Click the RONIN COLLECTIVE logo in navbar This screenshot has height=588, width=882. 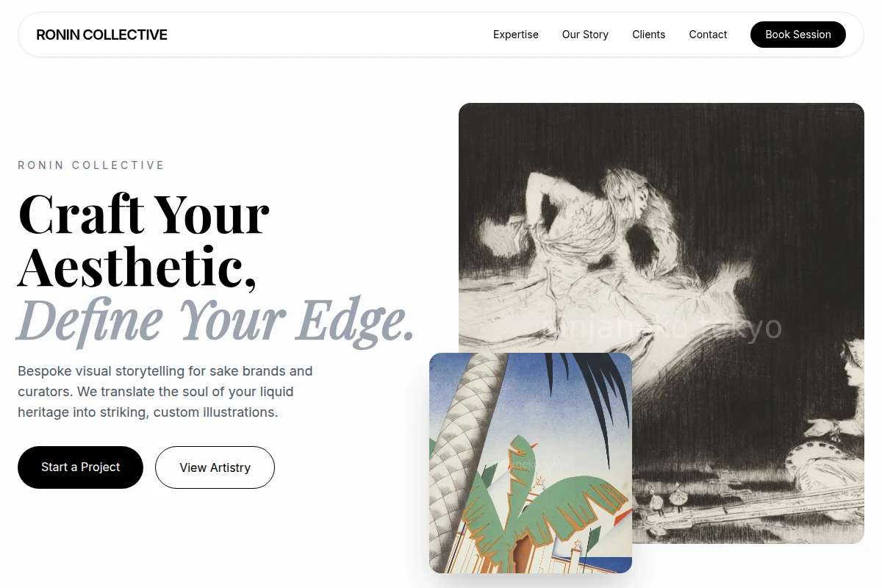pos(101,35)
